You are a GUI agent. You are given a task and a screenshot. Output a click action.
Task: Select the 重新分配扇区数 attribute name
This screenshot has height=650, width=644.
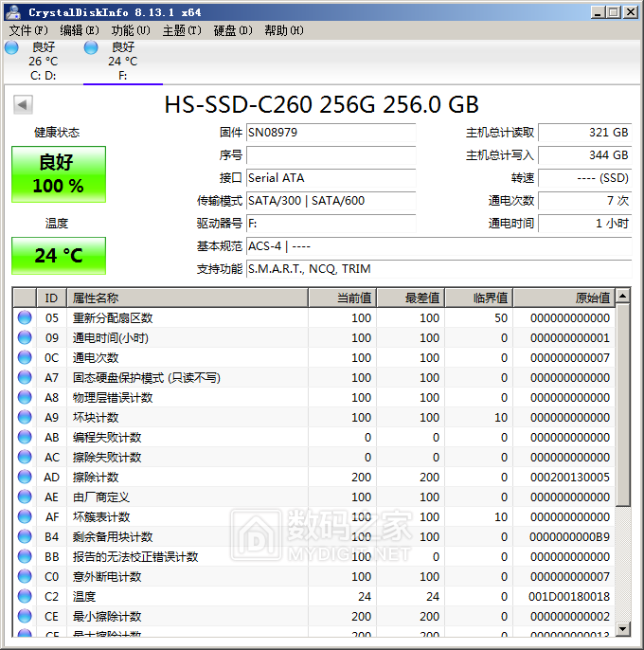(x=113, y=318)
